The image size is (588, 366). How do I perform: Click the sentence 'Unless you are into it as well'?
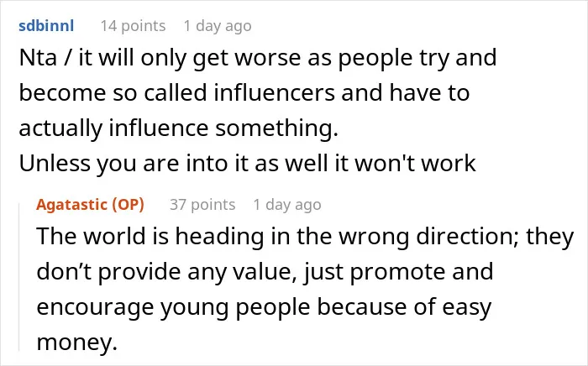pos(173,164)
